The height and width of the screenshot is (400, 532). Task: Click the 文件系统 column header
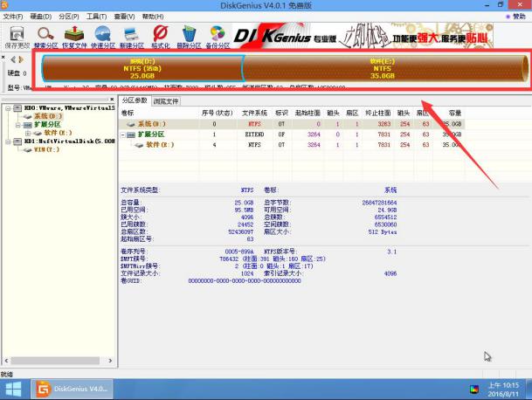254,113
